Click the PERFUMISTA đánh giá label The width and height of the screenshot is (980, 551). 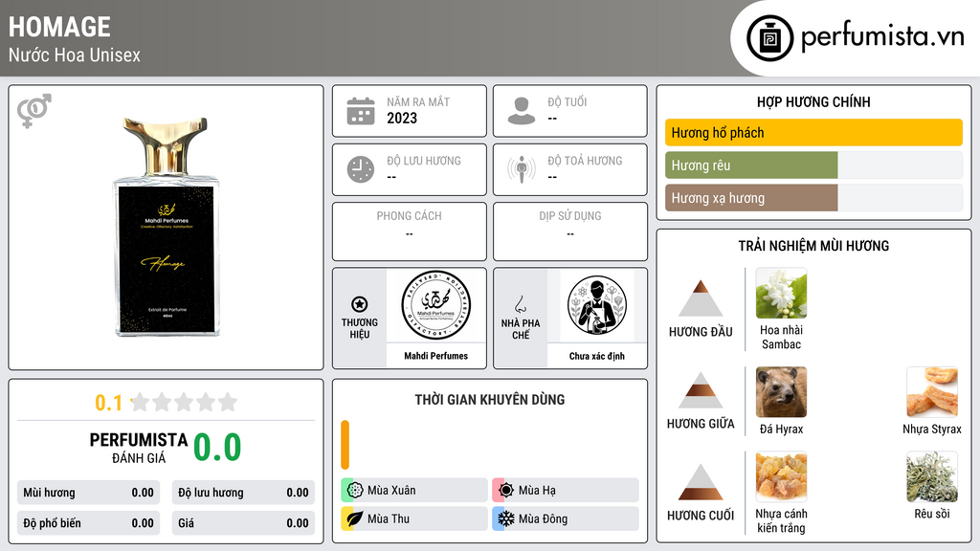tap(139, 448)
